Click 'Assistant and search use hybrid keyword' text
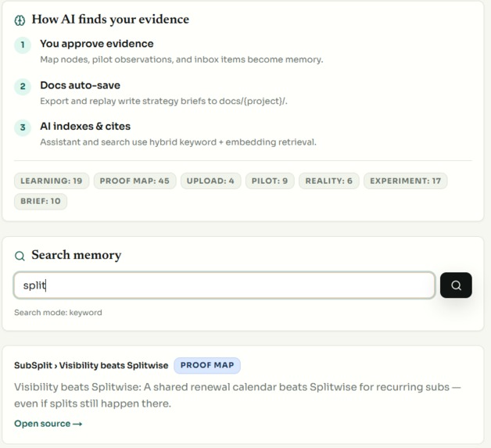 pyautogui.click(x=178, y=142)
